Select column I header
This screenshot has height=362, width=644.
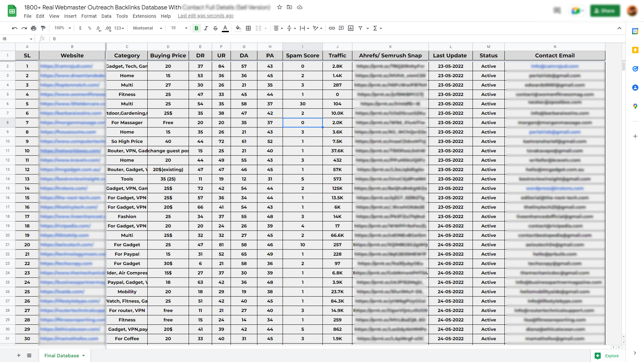coord(303,47)
